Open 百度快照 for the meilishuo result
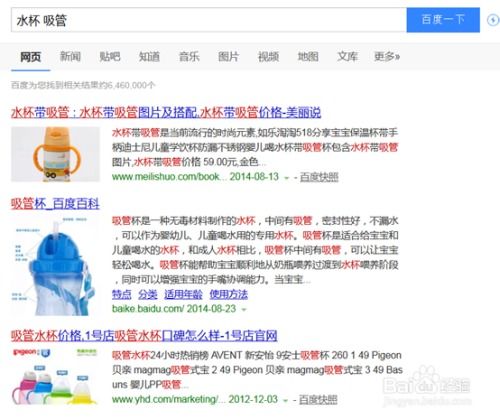Viewport: 500px width, 419px height. [319, 177]
